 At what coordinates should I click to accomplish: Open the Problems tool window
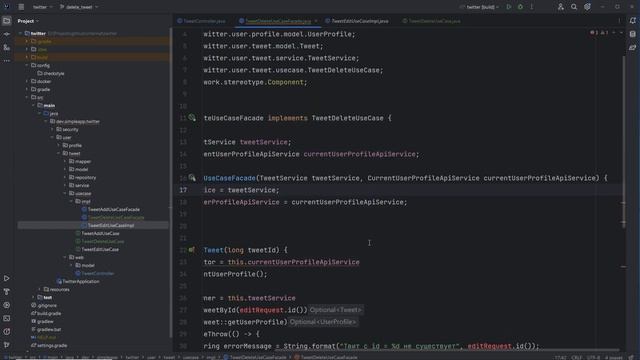(x=7, y=332)
